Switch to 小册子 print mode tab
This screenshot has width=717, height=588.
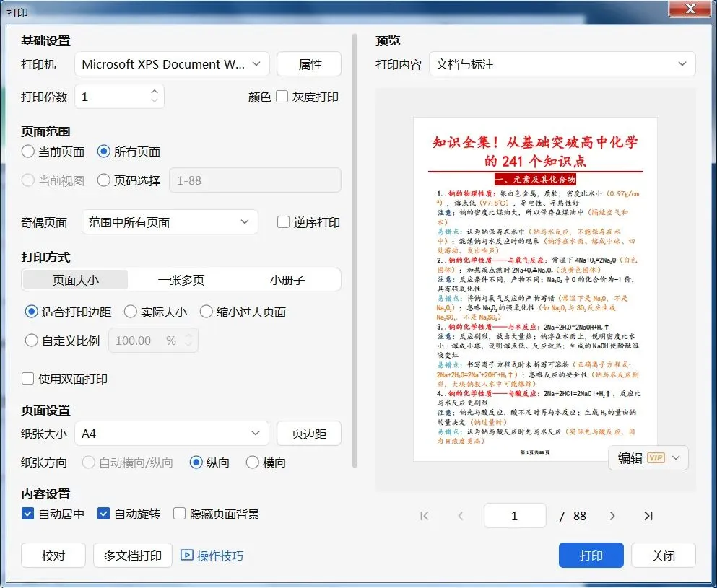tap(287, 280)
